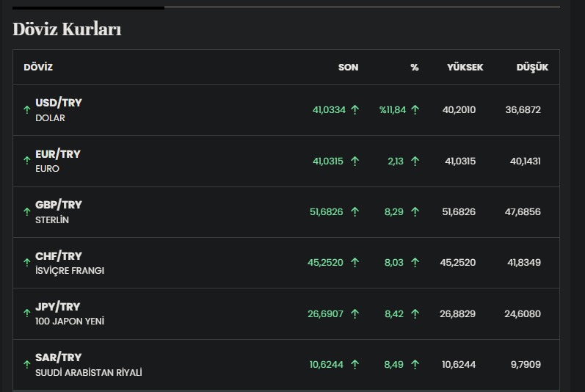Click up arrow beside 8,03 percent
The height and width of the screenshot is (392, 585).
[415, 263]
